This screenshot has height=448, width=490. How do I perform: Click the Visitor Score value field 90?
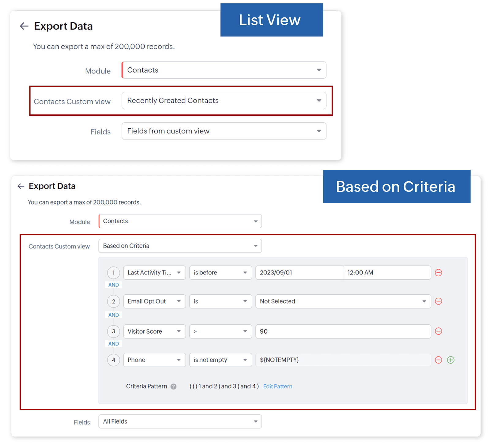tap(343, 331)
